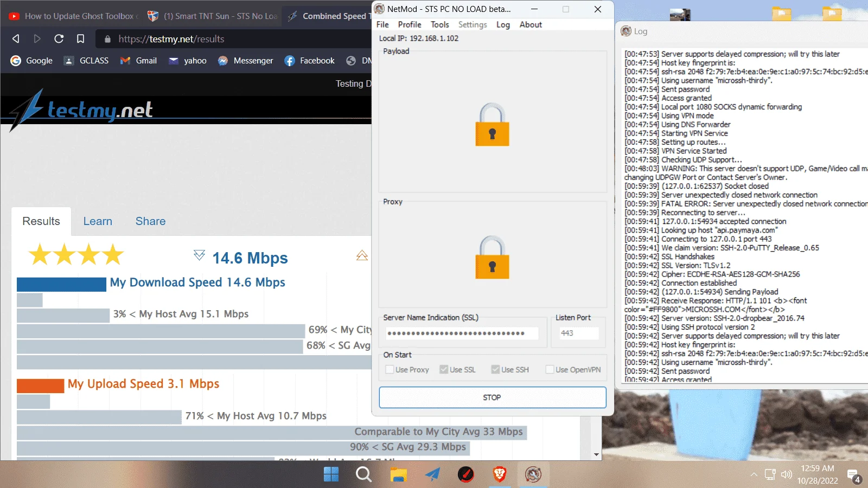Click the Payload padlock icon in NetMod
This screenshot has width=868, height=488.
492,125
